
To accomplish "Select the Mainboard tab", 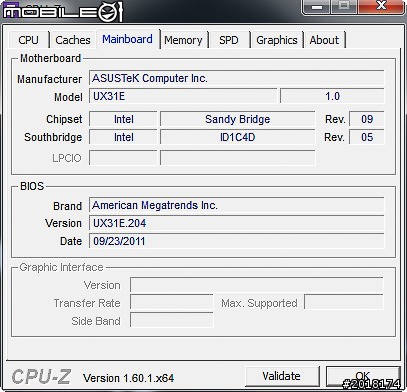I will tap(128, 39).
